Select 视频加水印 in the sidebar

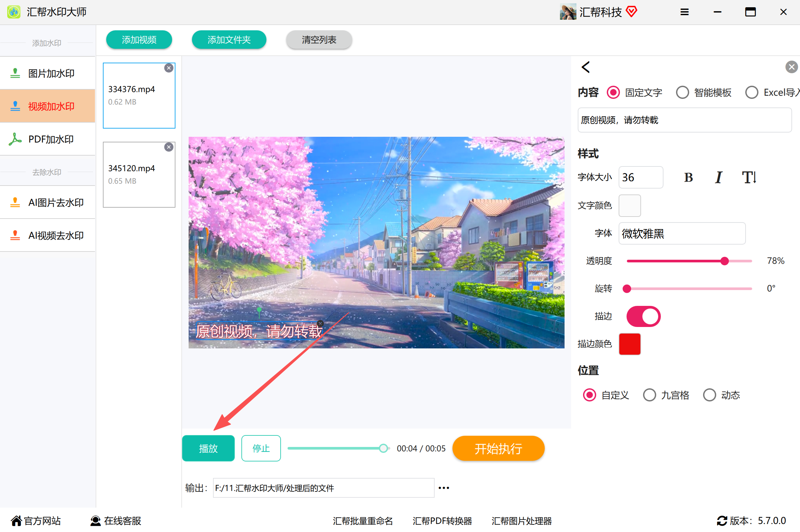point(47,106)
